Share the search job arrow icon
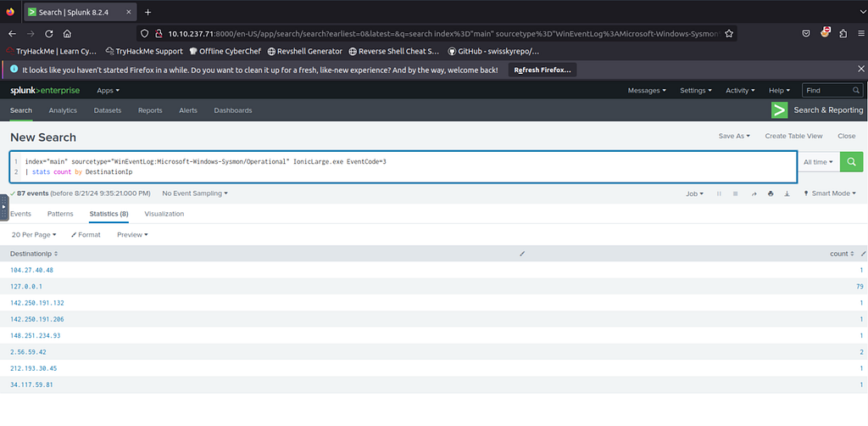 pyautogui.click(x=754, y=193)
